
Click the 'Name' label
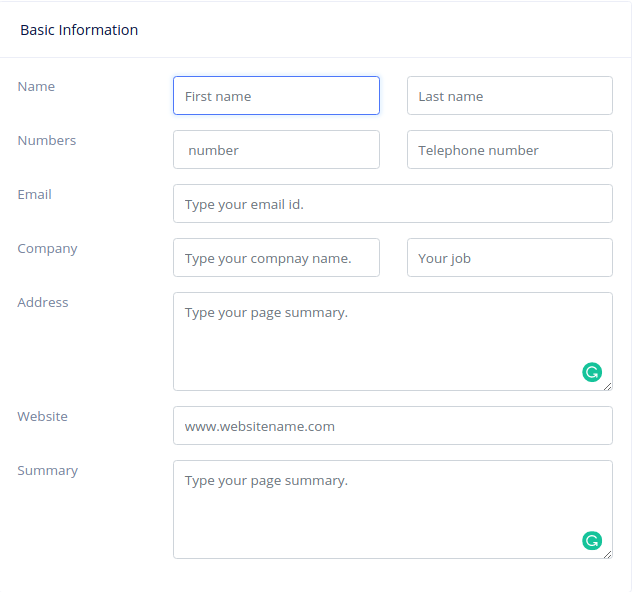coord(36,86)
